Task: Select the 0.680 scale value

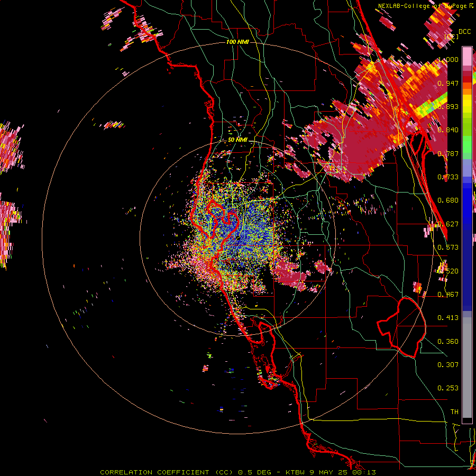Action: point(448,200)
